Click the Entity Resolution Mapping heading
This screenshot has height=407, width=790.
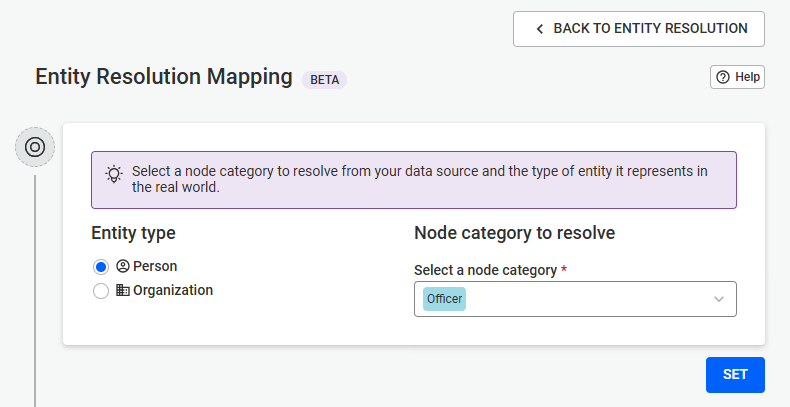(x=164, y=77)
